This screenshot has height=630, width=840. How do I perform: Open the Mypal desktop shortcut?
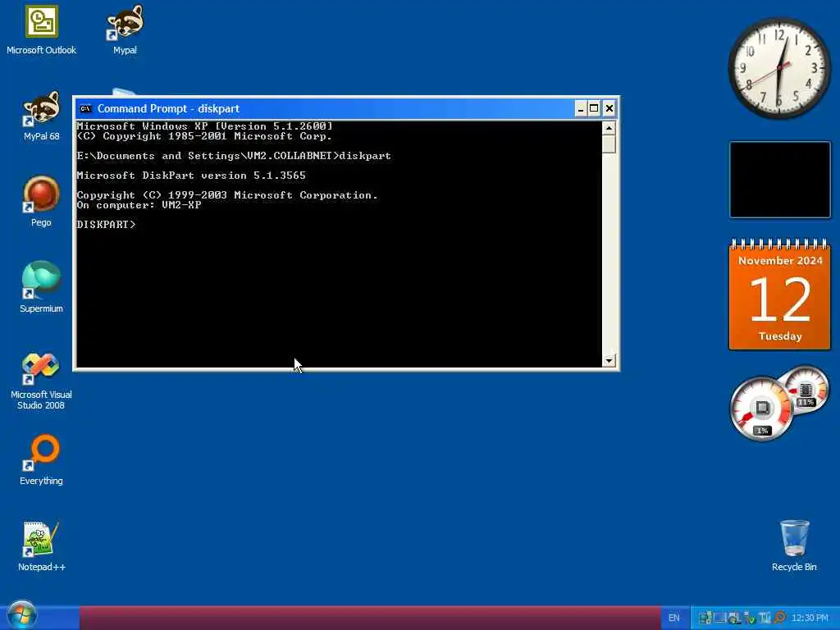pyautogui.click(x=125, y=30)
